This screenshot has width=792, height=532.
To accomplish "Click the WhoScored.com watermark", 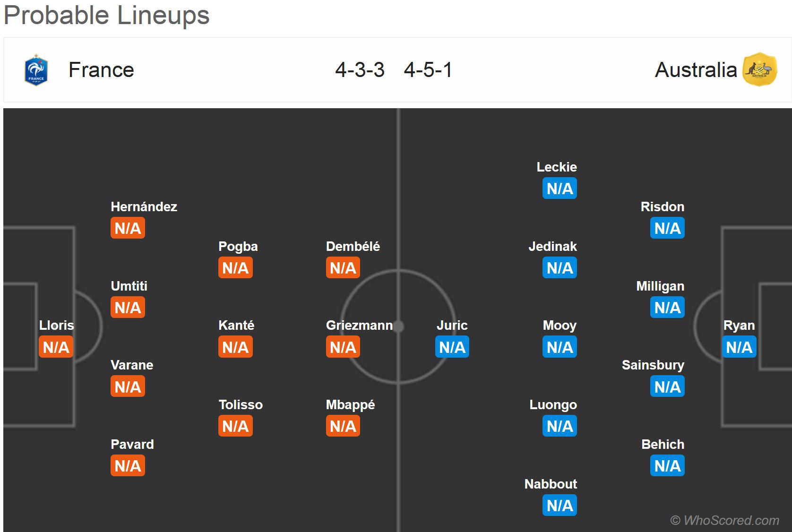I will pyautogui.click(x=724, y=520).
